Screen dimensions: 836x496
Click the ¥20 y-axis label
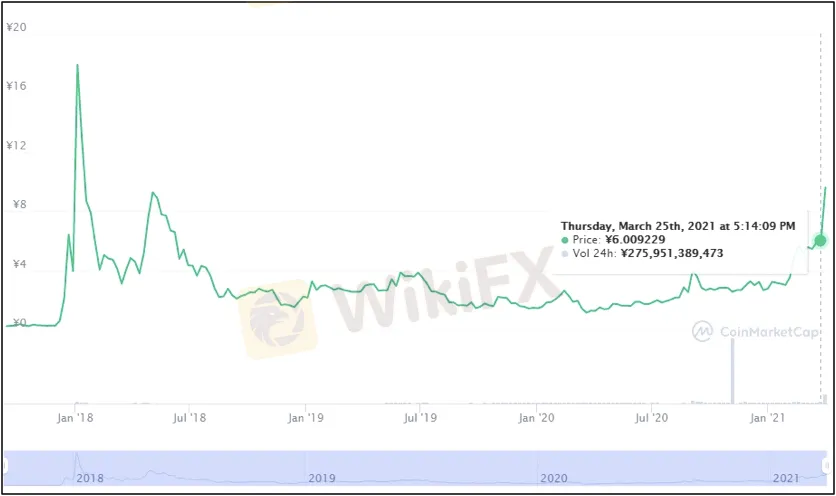(x=16, y=27)
